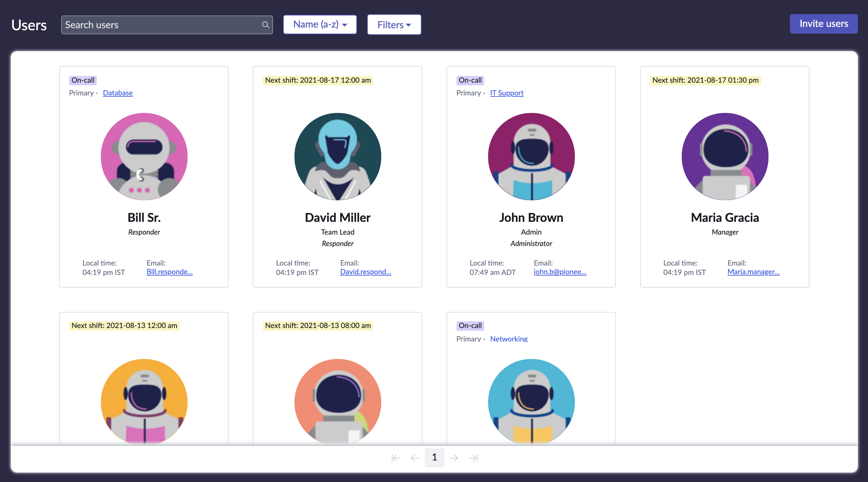The width and height of the screenshot is (868, 482).
Task: Open Bill.responde... email link
Action: 169,272
